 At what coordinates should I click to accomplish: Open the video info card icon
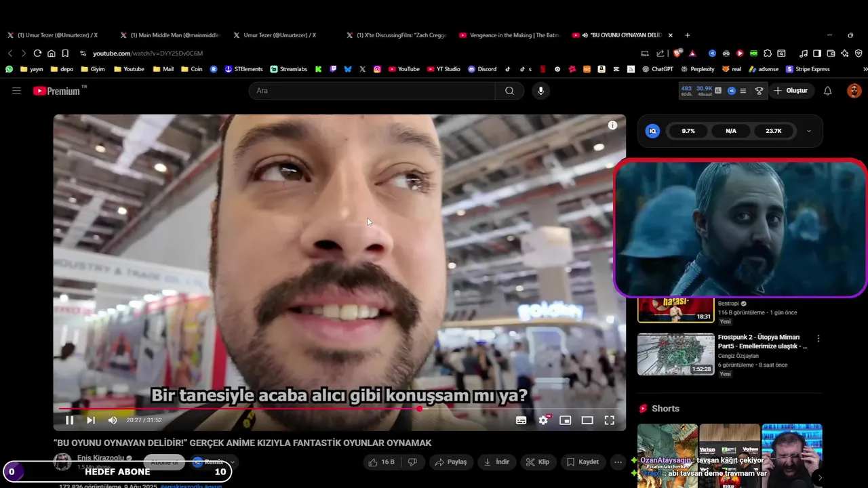point(612,125)
